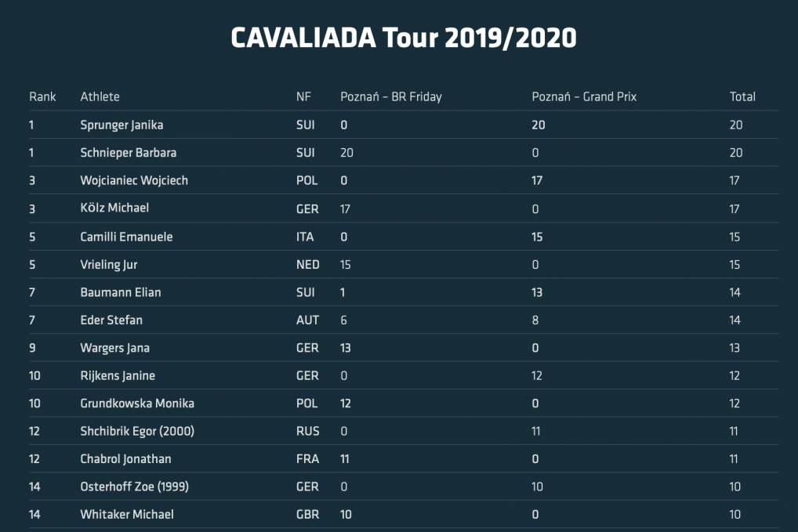Click athlete Baumann Elian
Image resolution: width=798 pixels, height=532 pixels.
pyautogui.click(x=121, y=292)
